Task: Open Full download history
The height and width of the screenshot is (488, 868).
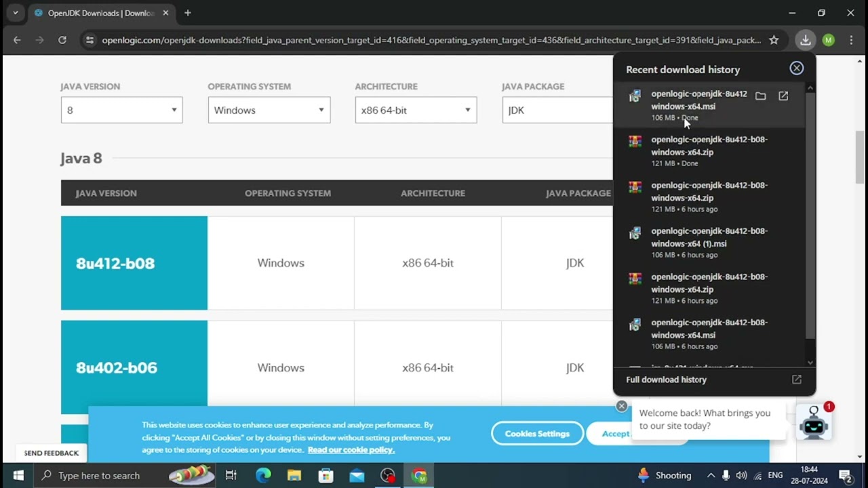Action: pos(666,380)
